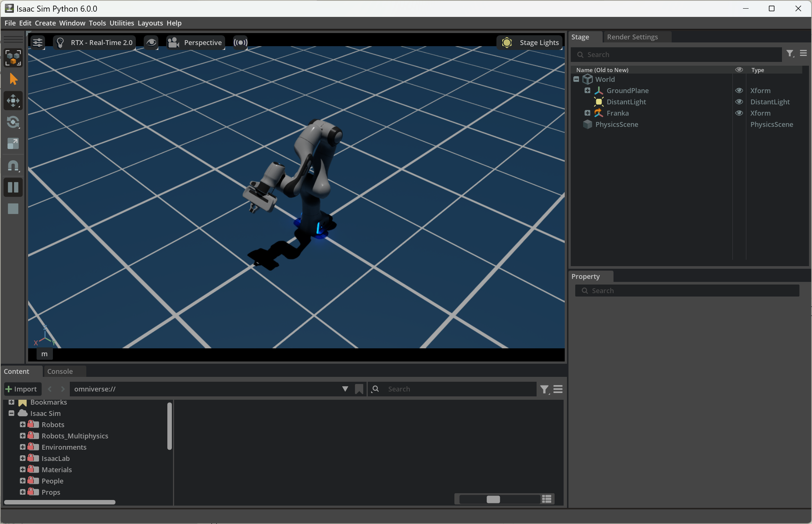Click the viewport streaming signal icon
This screenshot has width=812, height=524.
click(x=241, y=42)
